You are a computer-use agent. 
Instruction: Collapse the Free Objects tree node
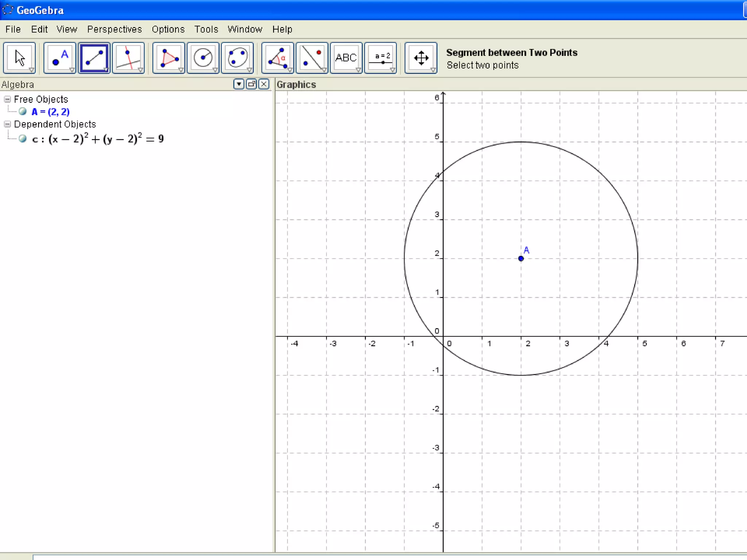pos(7,99)
